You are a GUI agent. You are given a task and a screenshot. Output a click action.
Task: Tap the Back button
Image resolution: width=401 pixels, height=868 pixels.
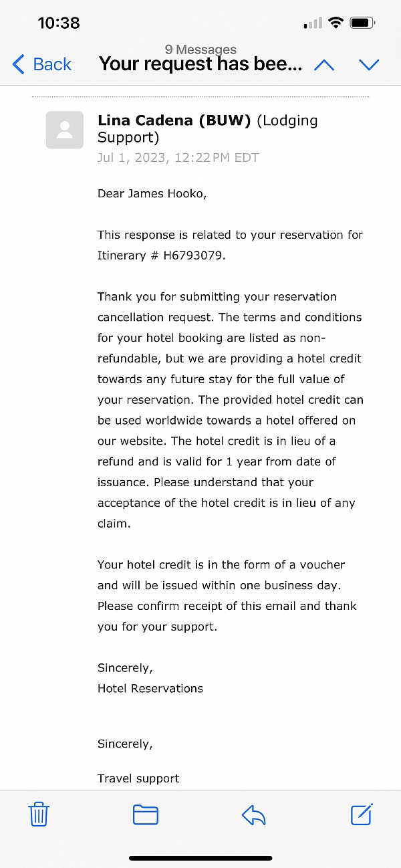[x=42, y=64]
